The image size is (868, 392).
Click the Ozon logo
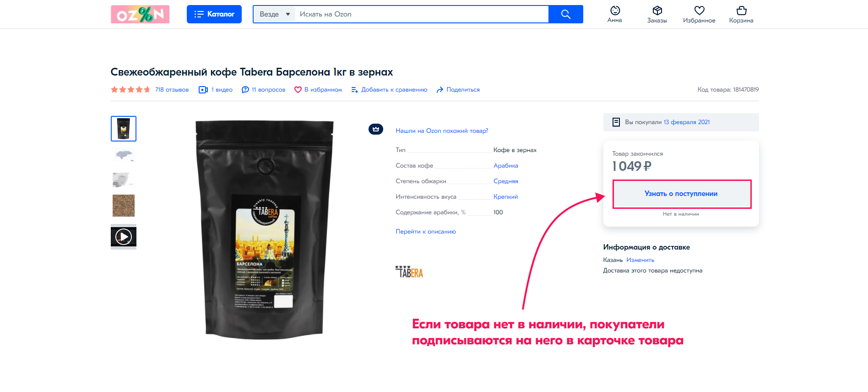[140, 14]
